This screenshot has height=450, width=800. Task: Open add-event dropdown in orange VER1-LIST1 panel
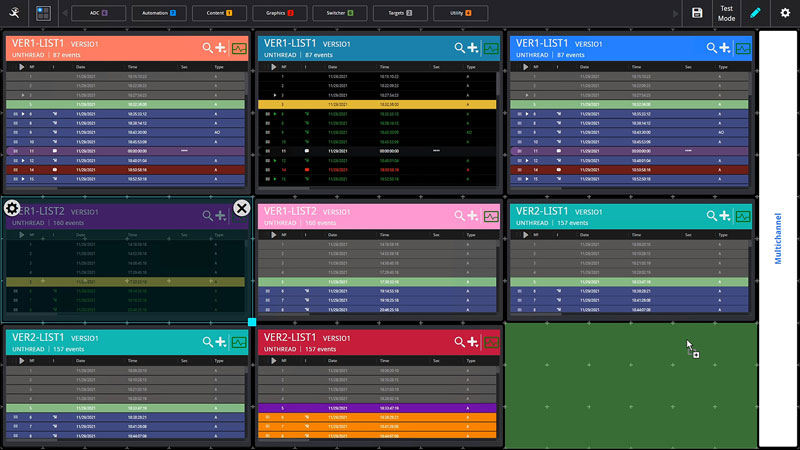[x=220, y=48]
